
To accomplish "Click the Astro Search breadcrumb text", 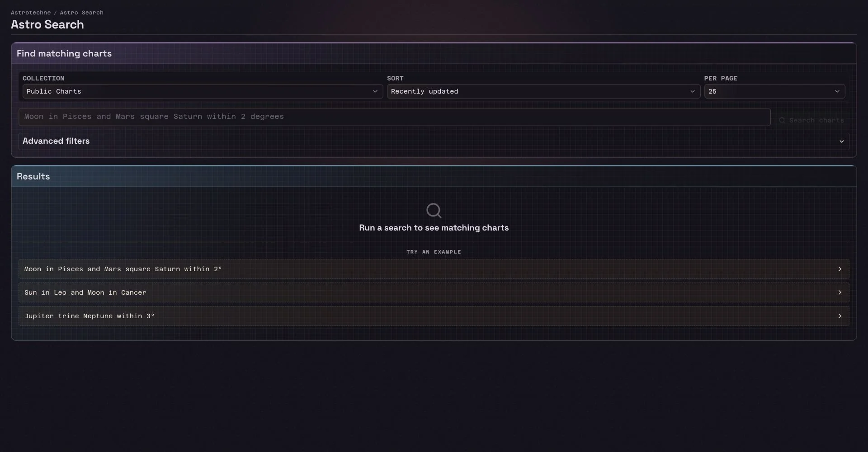I will pos(82,13).
